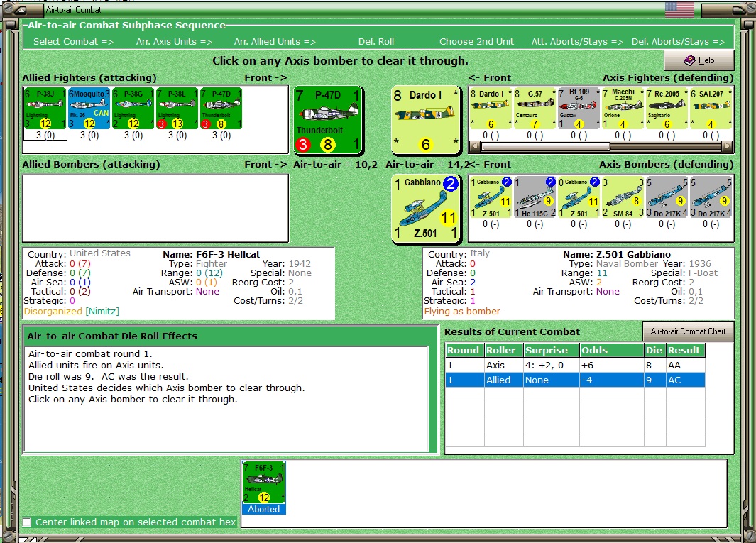The height and width of the screenshot is (543, 756).
Task: Click the Roller column header
Action: pyautogui.click(x=503, y=350)
